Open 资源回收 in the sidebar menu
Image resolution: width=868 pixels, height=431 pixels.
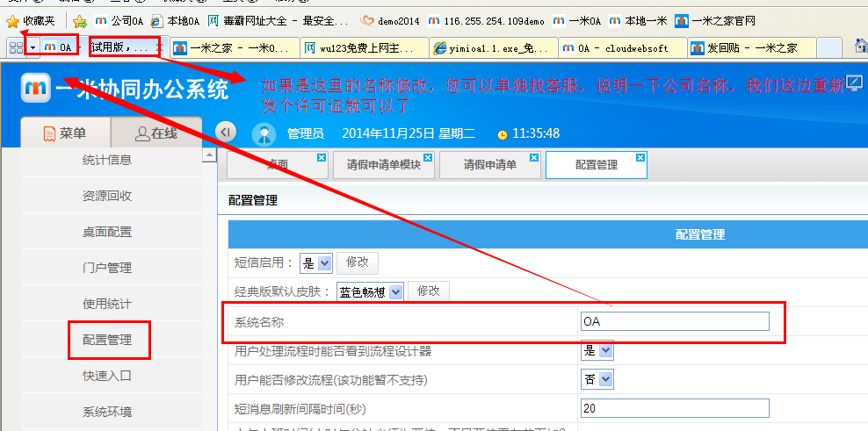[x=107, y=196]
